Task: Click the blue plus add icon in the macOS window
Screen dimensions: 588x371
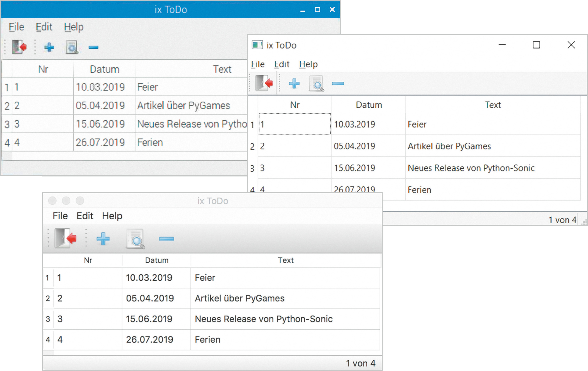Action: click(103, 239)
